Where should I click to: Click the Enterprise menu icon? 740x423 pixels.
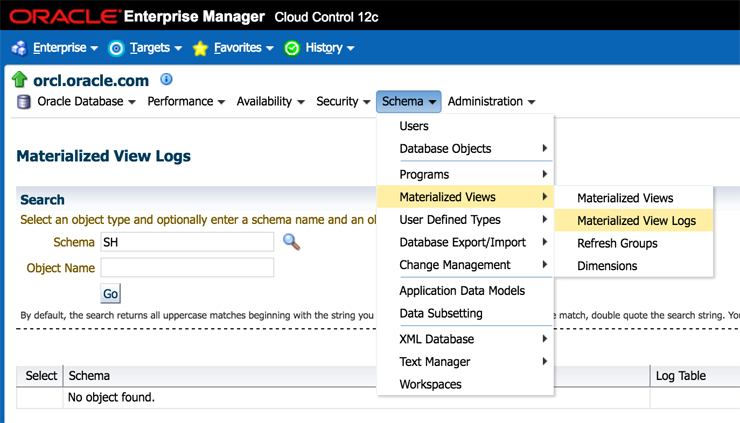point(19,48)
